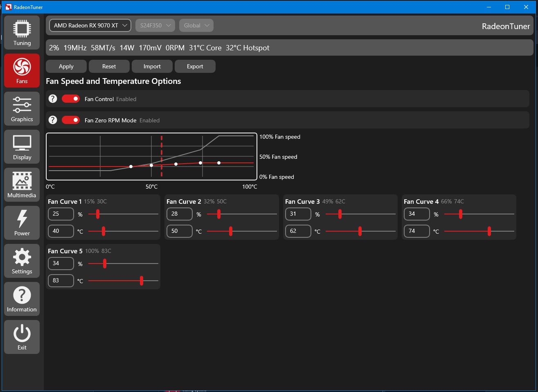Click the Reset button

[109, 66]
